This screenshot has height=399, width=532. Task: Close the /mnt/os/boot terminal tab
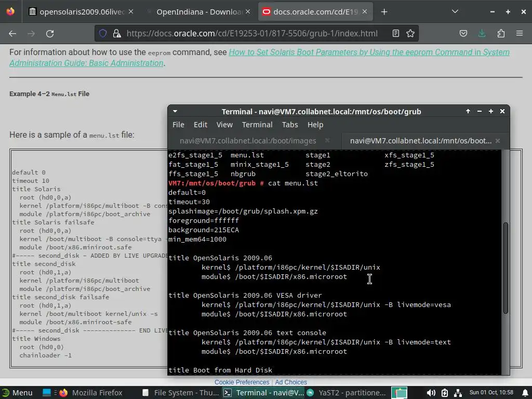click(498, 140)
